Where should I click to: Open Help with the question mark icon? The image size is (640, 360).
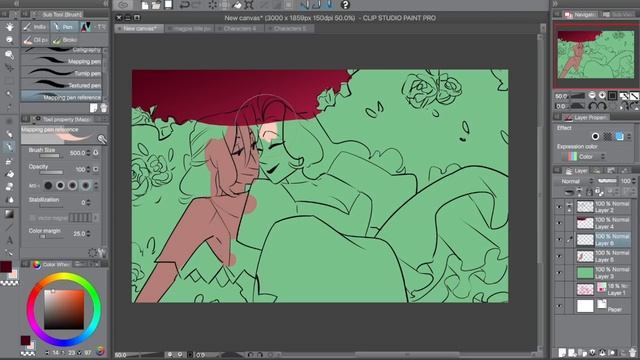click(345, 5)
